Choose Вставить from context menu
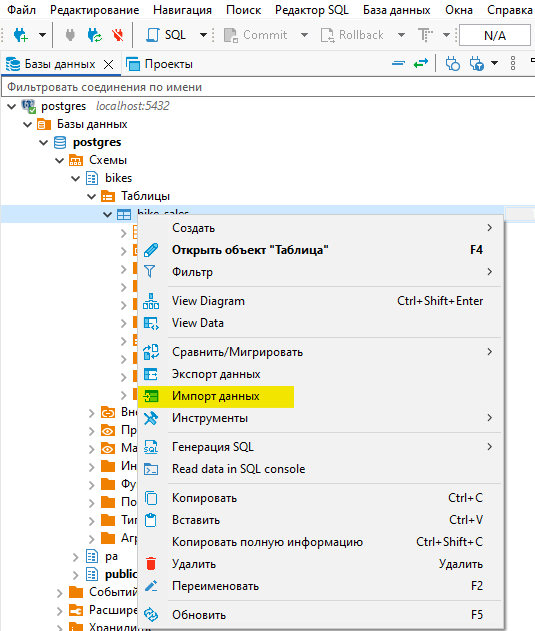This screenshot has height=631, width=535. pyautogui.click(x=320, y=520)
